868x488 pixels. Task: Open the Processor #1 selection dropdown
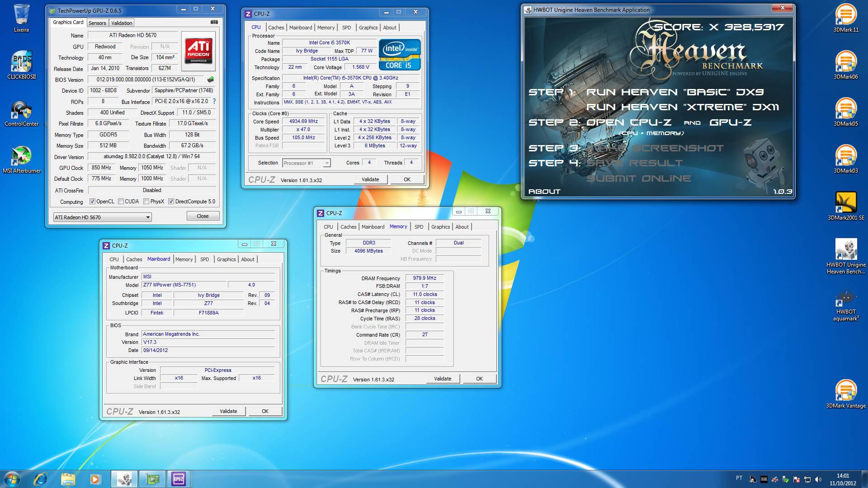point(307,163)
